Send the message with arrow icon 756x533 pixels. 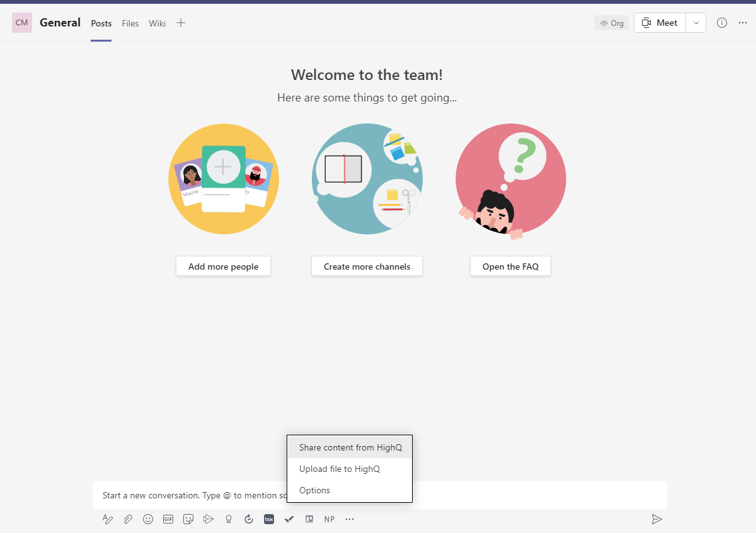click(x=657, y=519)
